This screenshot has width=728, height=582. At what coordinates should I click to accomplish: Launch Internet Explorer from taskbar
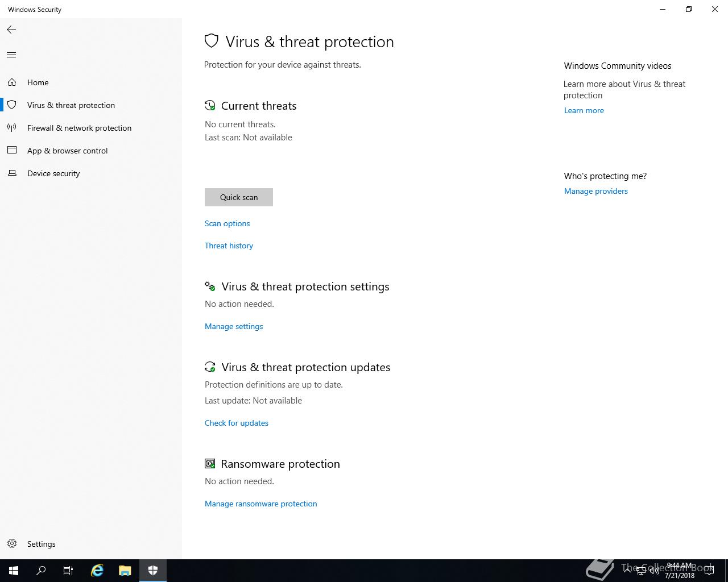click(97, 571)
